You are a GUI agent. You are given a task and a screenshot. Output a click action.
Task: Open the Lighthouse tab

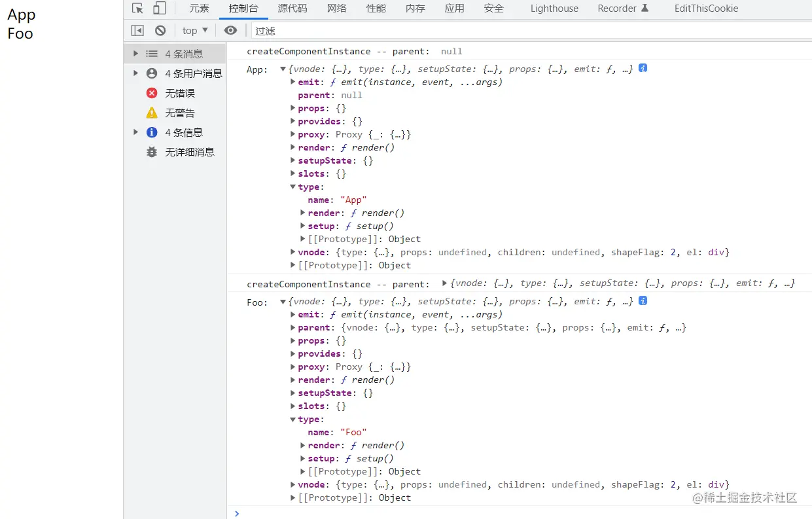click(x=554, y=9)
